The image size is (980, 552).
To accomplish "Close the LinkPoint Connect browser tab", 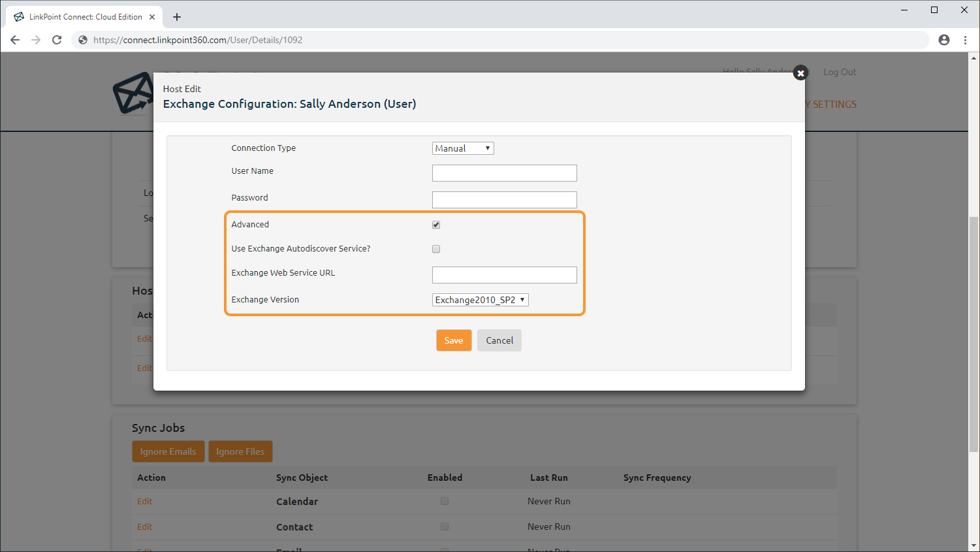I will [x=153, y=17].
